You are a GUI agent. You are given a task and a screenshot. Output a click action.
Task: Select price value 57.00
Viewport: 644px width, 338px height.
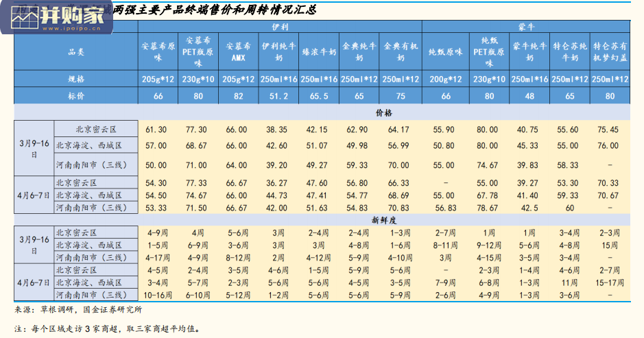[156, 146]
